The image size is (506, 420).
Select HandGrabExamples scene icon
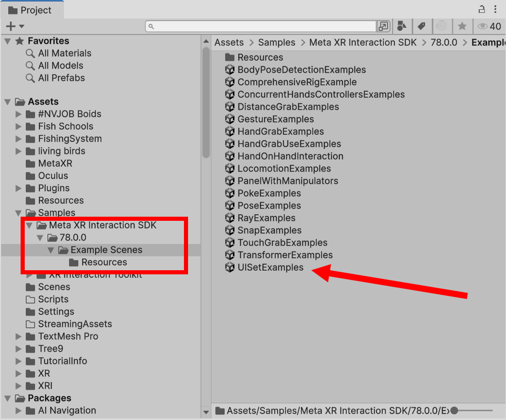point(230,132)
